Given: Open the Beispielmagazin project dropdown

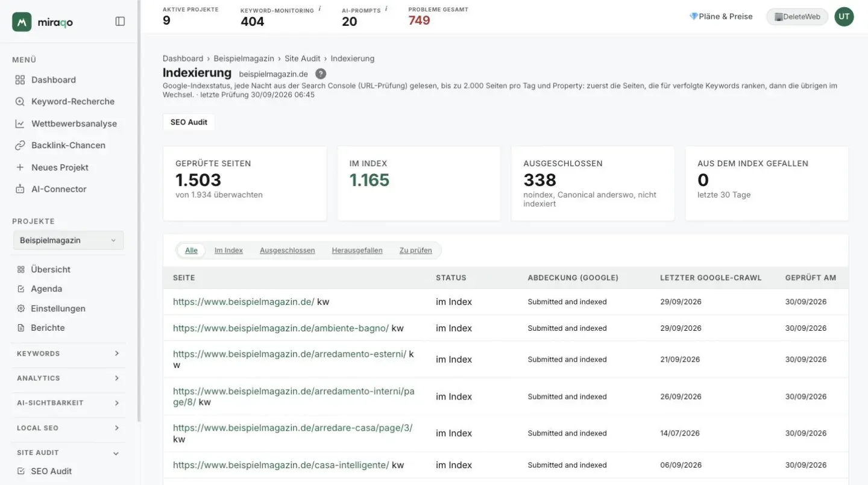Looking at the screenshot, I should 68,240.
